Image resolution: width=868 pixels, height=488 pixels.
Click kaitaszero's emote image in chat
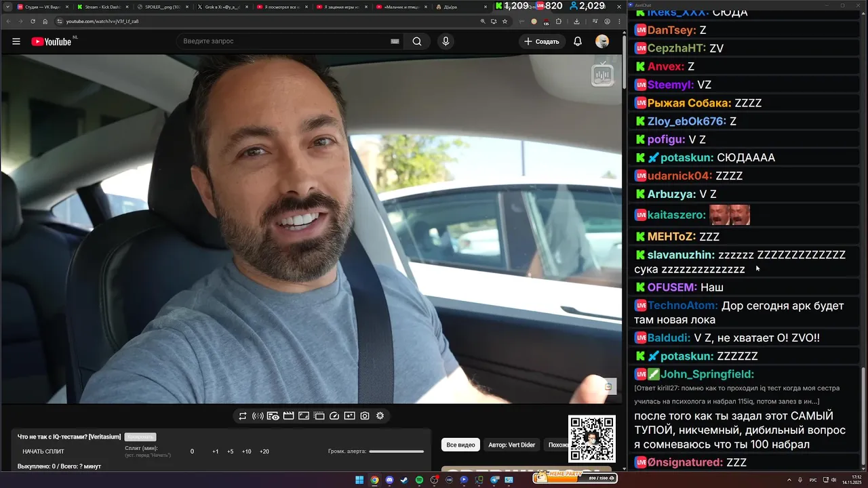click(730, 215)
